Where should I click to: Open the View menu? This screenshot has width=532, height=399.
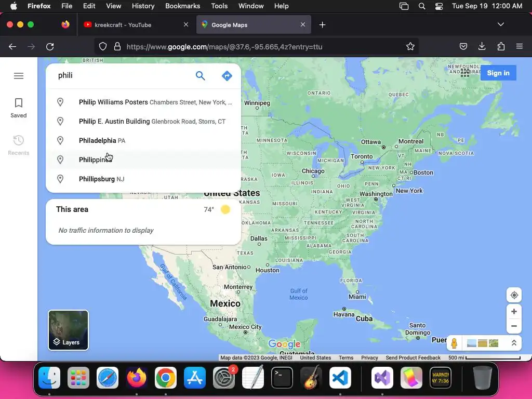113,6
